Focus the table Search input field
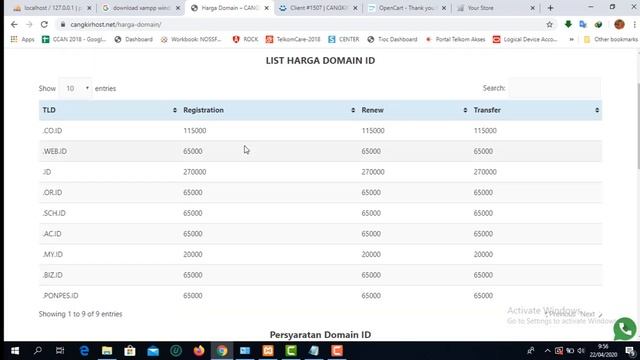This screenshot has height=360, width=640. (x=555, y=88)
